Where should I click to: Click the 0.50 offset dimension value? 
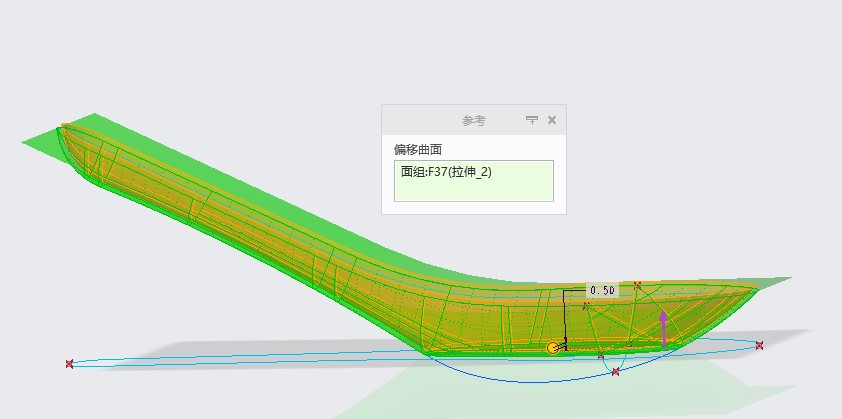click(601, 291)
